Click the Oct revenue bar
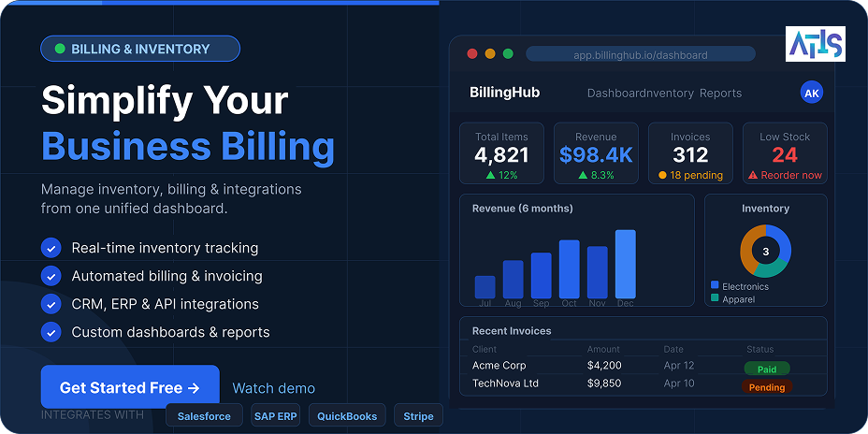The height and width of the screenshot is (434, 868). pos(569,269)
